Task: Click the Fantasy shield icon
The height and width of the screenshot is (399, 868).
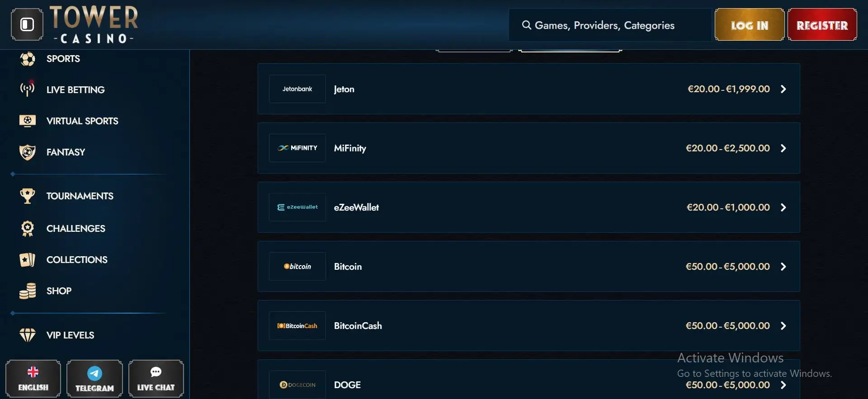Action: [28, 152]
